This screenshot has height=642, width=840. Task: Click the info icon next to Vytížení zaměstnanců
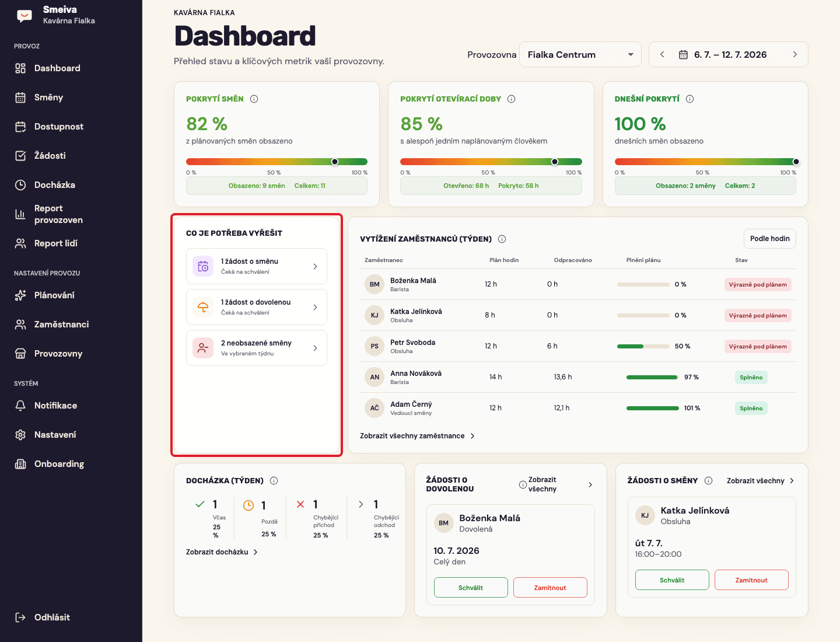[x=502, y=239]
